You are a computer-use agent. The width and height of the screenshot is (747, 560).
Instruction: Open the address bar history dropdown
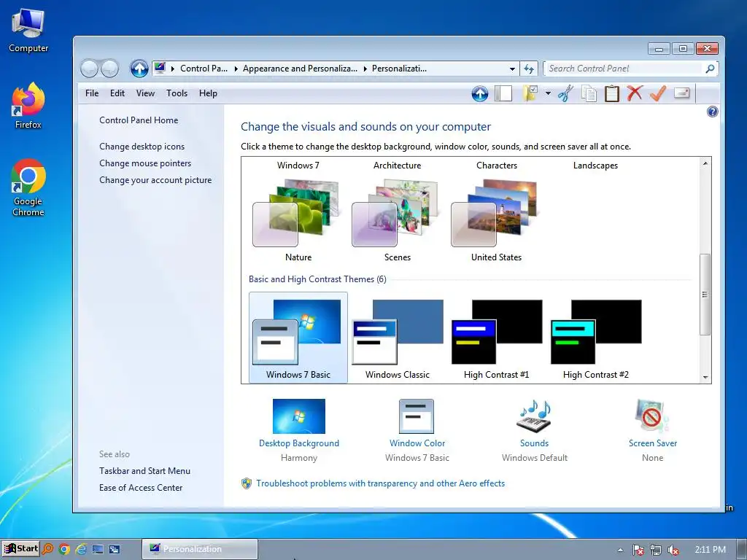point(512,69)
